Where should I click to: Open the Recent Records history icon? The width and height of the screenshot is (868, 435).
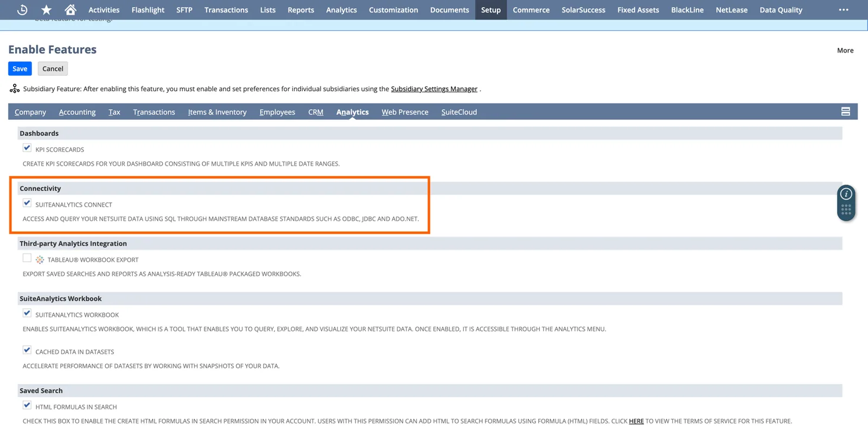click(22, 10)
